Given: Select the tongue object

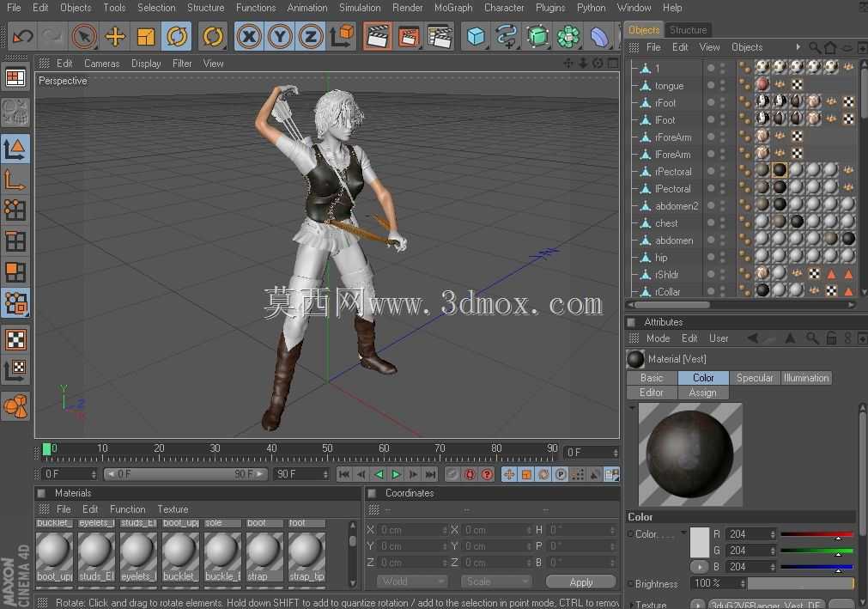Looking at the screenshot, I should (x=670, y=86).
